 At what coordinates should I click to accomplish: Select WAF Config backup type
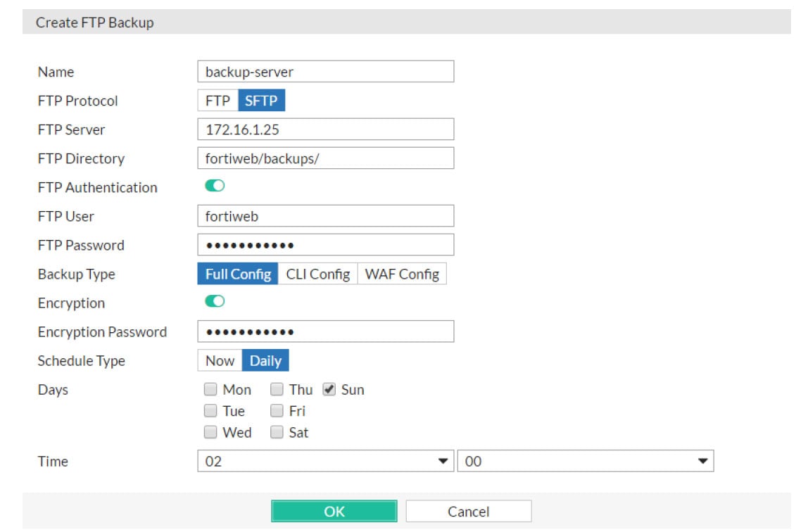pyautogui.click(x=402, y=273)
